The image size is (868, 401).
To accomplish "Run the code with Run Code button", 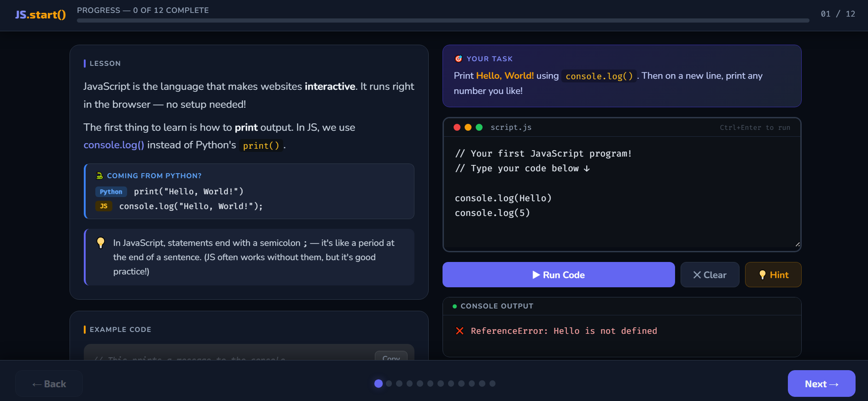I will [x=558, y=275].
